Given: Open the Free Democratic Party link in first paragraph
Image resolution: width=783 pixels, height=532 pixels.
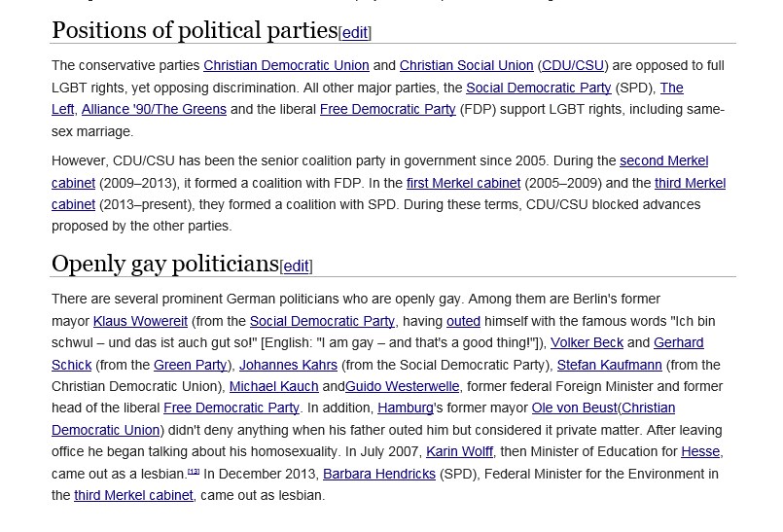Looking at the screenshot, I should click(x=387, y=109).
